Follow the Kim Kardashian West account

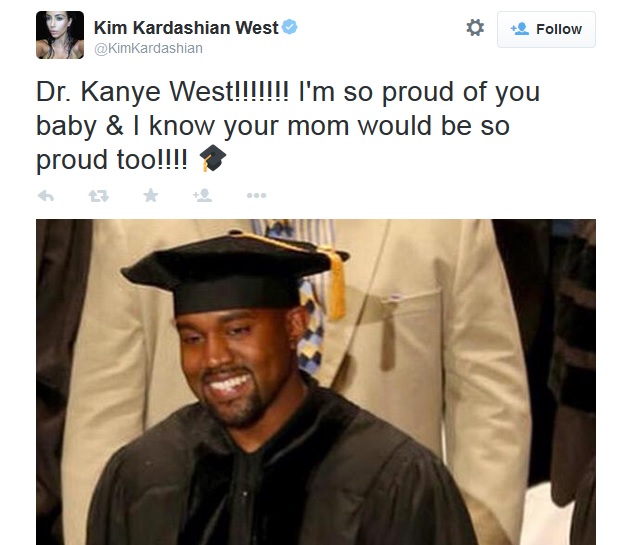coord(546,29)
